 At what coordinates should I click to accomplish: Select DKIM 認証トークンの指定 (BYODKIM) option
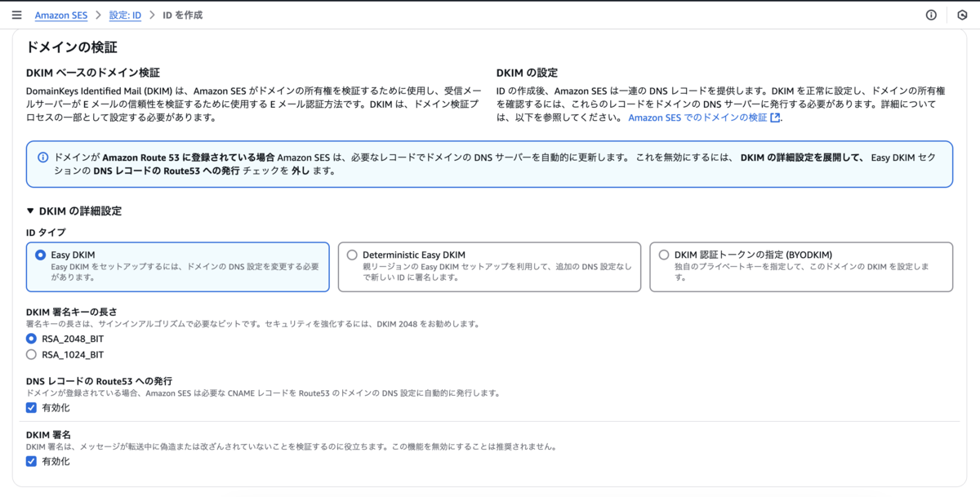[x=801, y=266]
